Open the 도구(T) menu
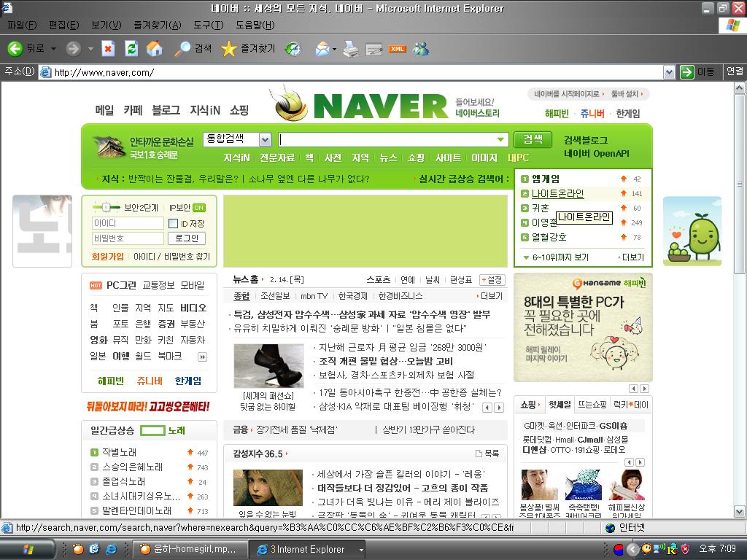This screenshot has width=747, height=560. click(208, 25)
